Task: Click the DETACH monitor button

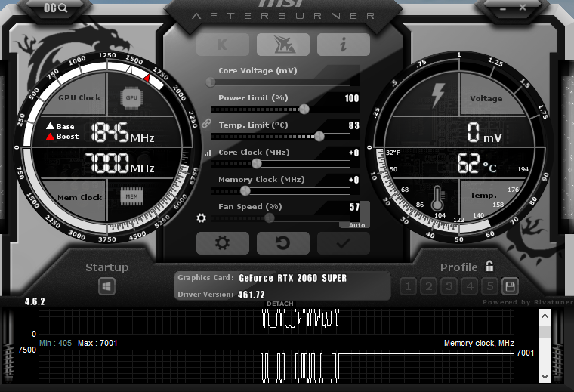Action: [280, 304]
